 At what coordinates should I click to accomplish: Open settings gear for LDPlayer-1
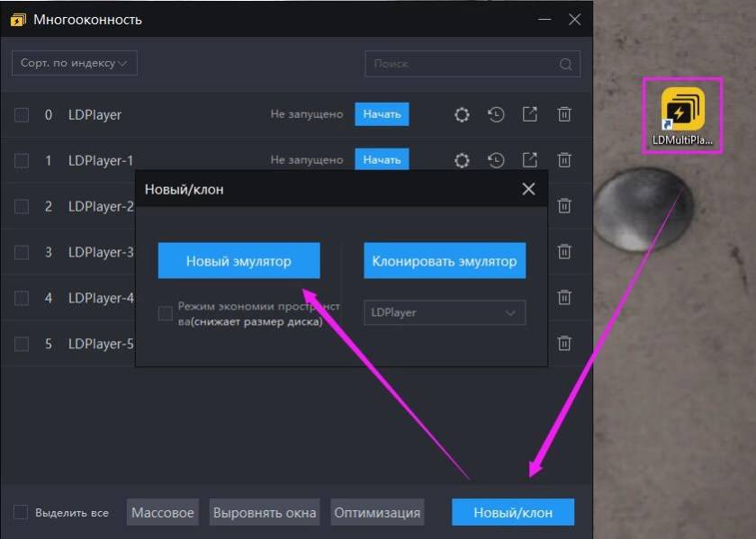[x=462, y=160]
